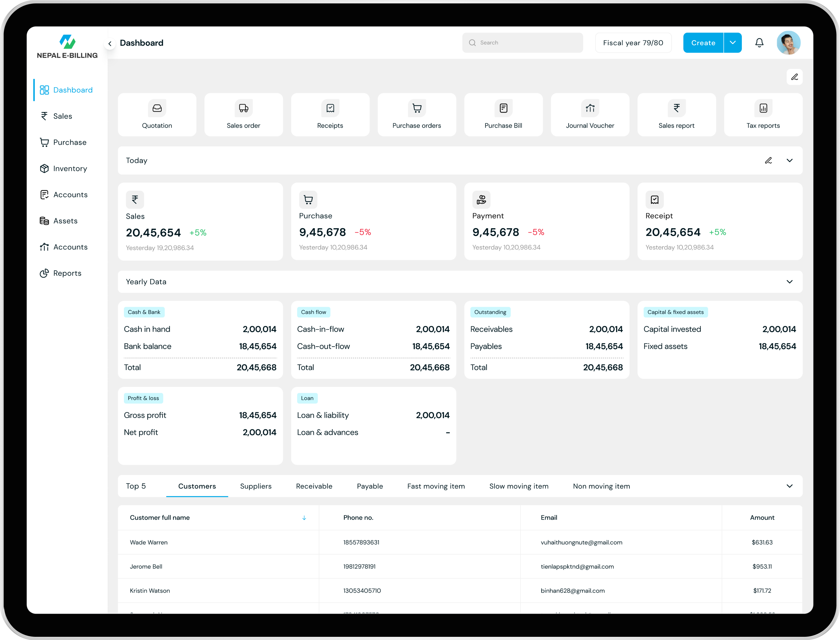Collapse the Top 5 section chevron
The width and height of the screenshot is (840, 640).
pos(789,486)
